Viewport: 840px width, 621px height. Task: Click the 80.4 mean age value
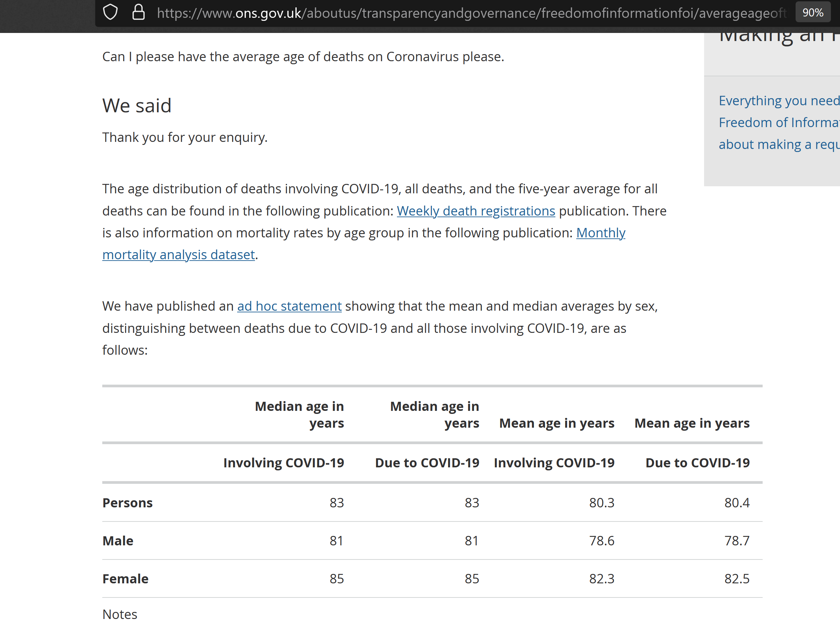737,503
